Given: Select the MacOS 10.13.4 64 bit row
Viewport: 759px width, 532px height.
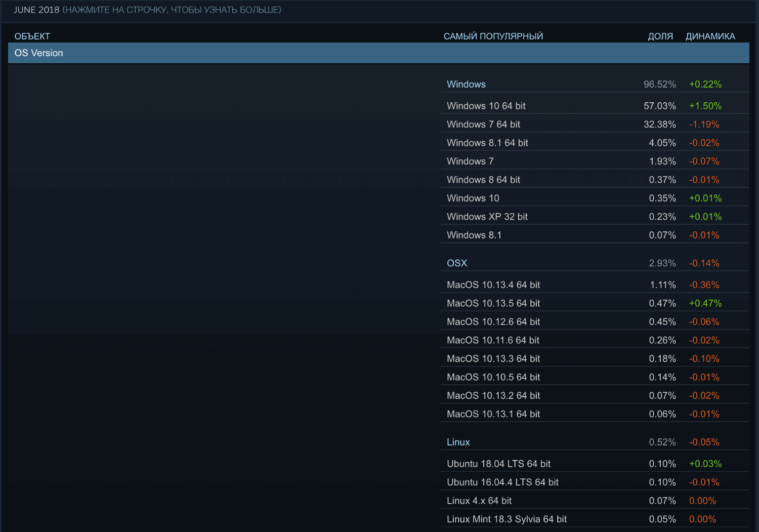Looking at the screenshot, I should pos(595,285).
